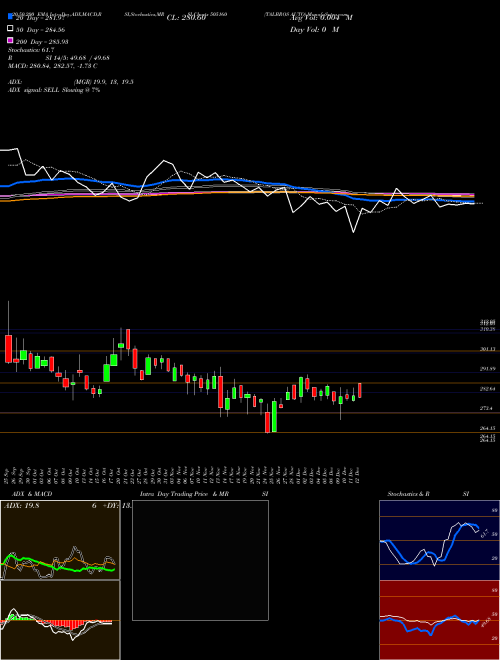Click the CL: 280.60 closing price
The height and width of the screenshot is (660, 500).
(x=186, y=18)
